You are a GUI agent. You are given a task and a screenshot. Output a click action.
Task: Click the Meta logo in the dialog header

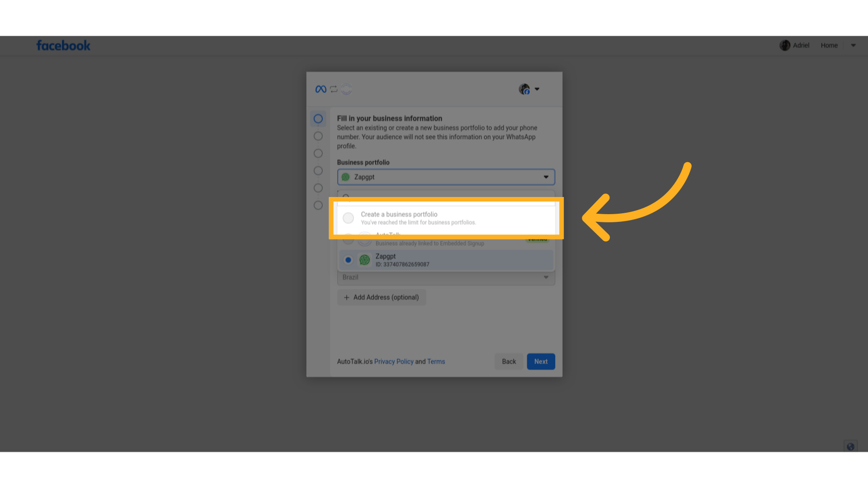click(x=321, y=89)
